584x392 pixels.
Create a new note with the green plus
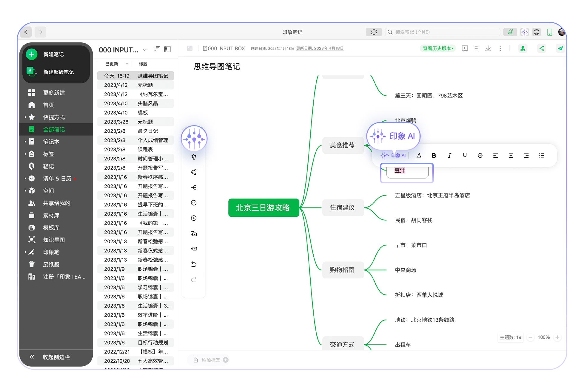[32, 54]
